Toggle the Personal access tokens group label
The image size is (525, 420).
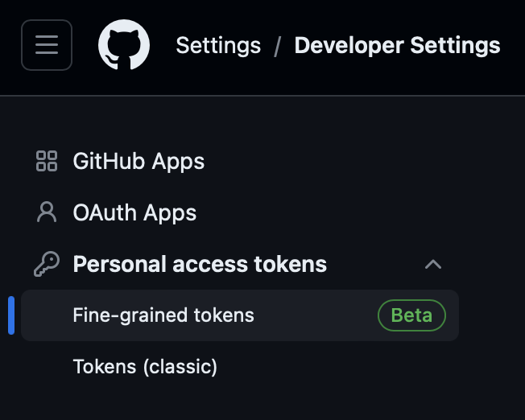point(200,264)
